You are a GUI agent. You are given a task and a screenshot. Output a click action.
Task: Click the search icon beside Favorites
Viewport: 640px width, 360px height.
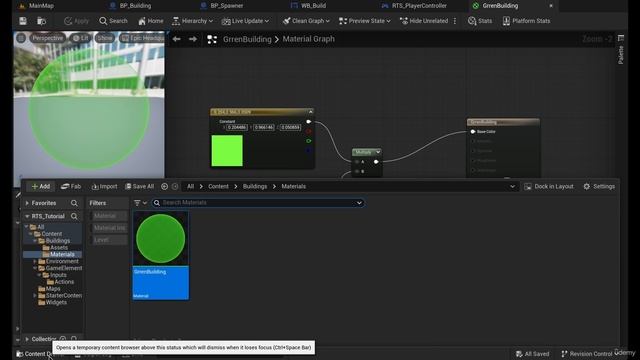(x=74, y=203)
